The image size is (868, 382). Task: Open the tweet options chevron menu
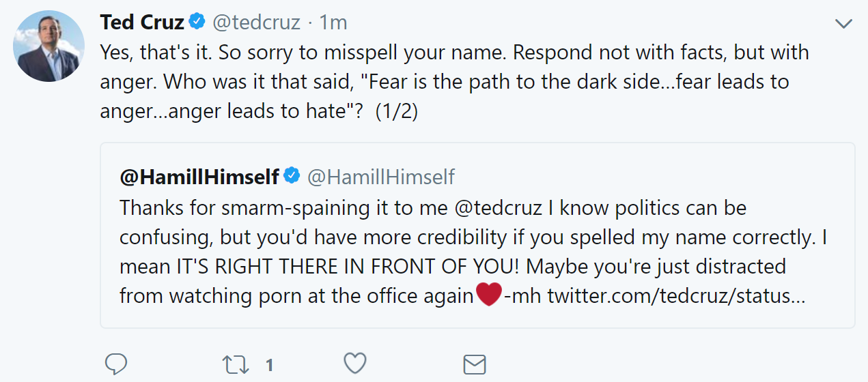click(843, 24)
